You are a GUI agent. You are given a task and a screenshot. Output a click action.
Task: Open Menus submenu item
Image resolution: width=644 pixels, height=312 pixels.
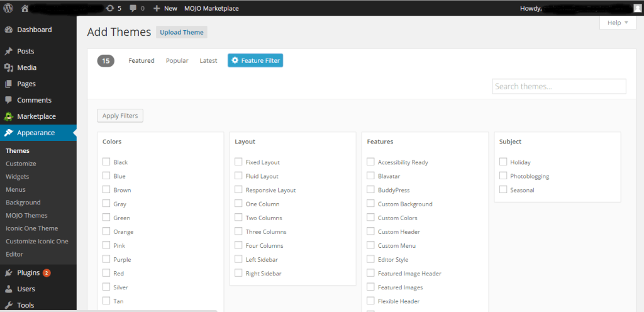tap(16, 190)
